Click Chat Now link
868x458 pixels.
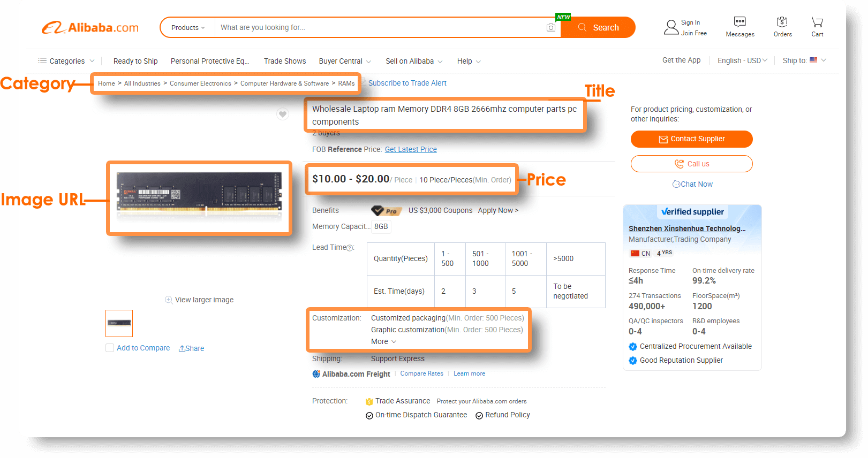coord(692,185)
